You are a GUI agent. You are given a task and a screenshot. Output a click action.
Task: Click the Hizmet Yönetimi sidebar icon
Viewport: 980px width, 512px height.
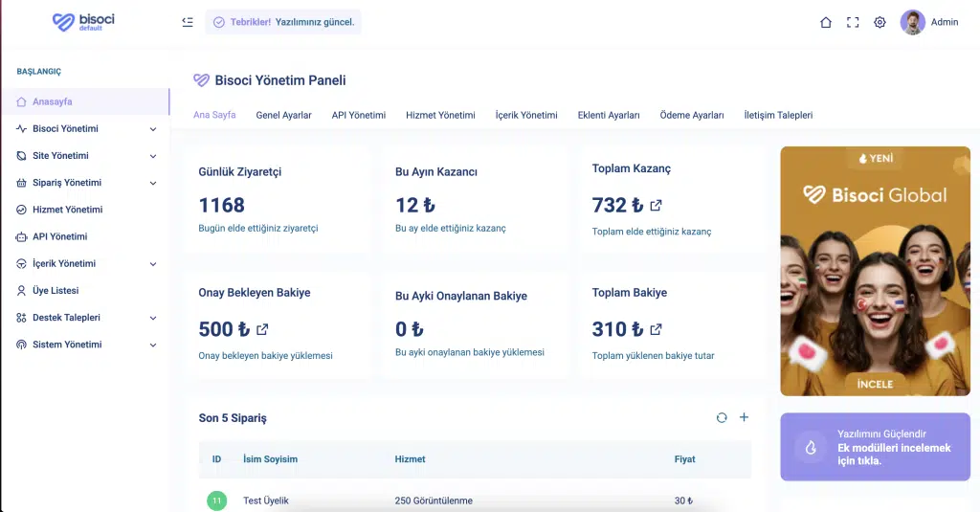21,210
